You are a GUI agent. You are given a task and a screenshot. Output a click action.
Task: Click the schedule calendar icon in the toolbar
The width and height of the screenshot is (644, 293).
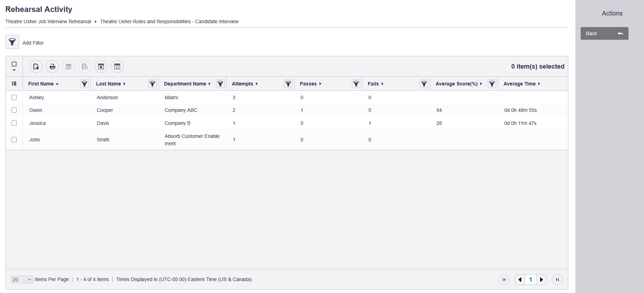69,66
